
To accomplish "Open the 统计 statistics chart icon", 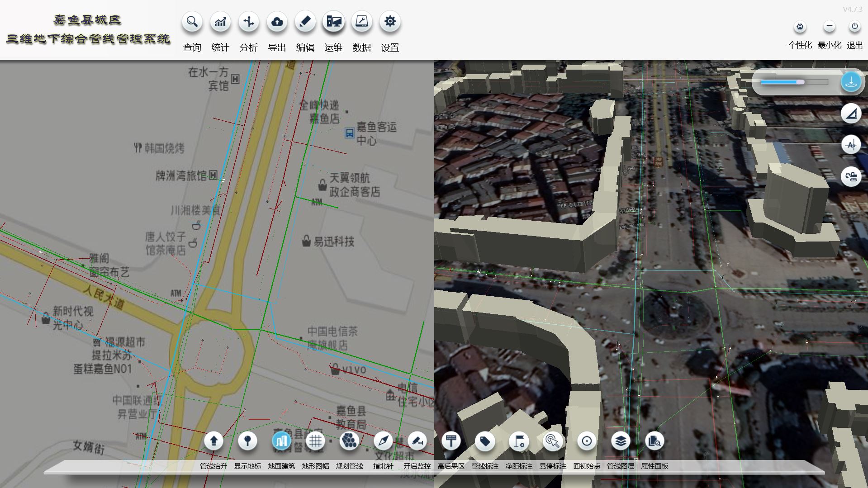I will (220, 22).
